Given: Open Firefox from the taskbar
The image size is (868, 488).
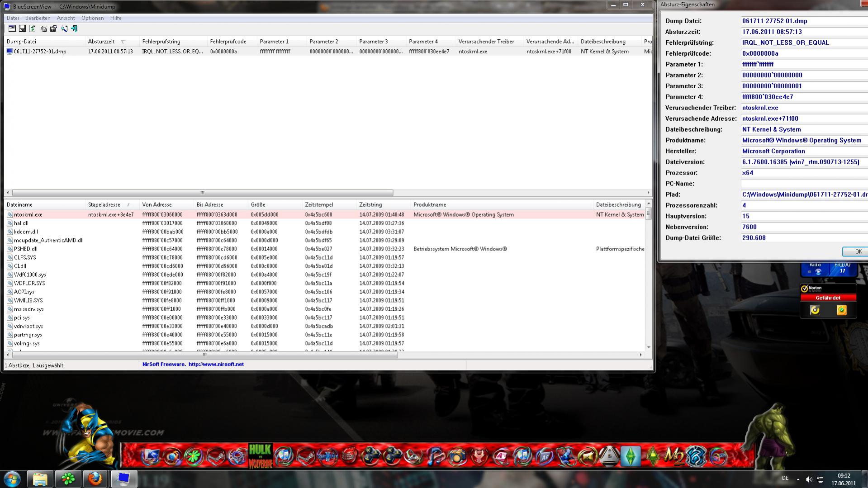Looking at the screenshot, I should click(x=95, y=479).
